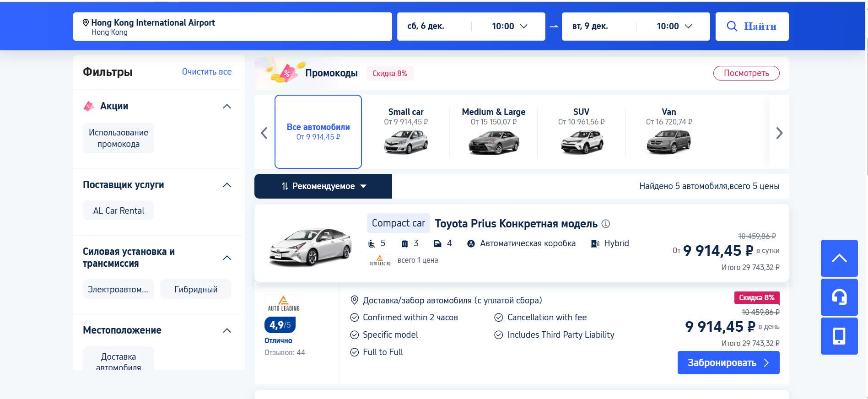
Task: Click the return date вт, 9 дек.
Action: pyautogui.click(x=590, y=27)
